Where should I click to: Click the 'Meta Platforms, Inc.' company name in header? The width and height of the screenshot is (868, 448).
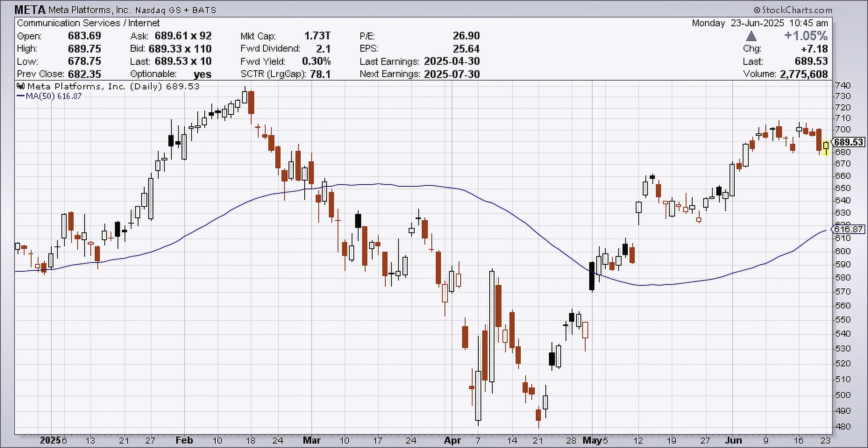coord(89,10)
